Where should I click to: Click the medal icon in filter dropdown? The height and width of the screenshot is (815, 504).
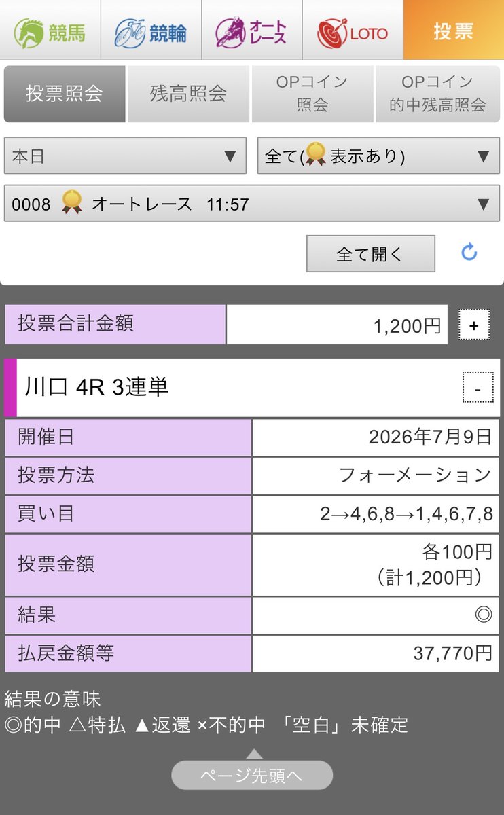(x=315, y=156)
